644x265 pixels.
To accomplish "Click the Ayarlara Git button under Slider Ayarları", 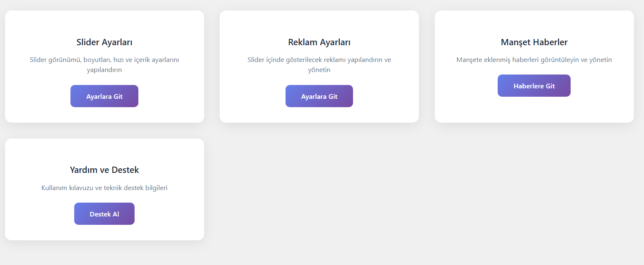I will tap(104, 96).
